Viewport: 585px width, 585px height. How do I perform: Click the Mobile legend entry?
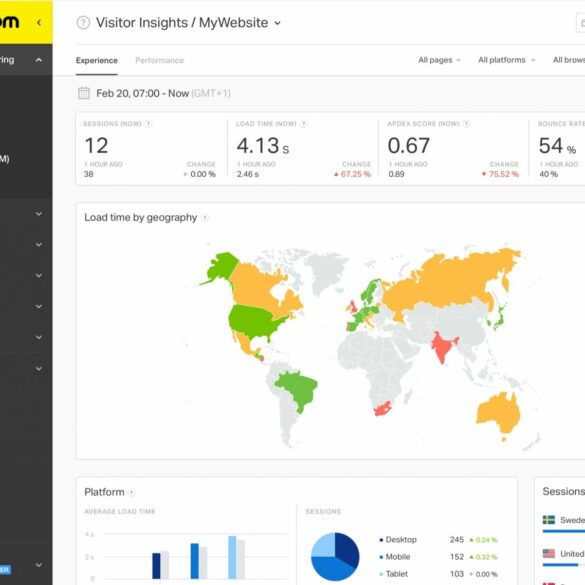pyautogui.click(x=394, y=557)
